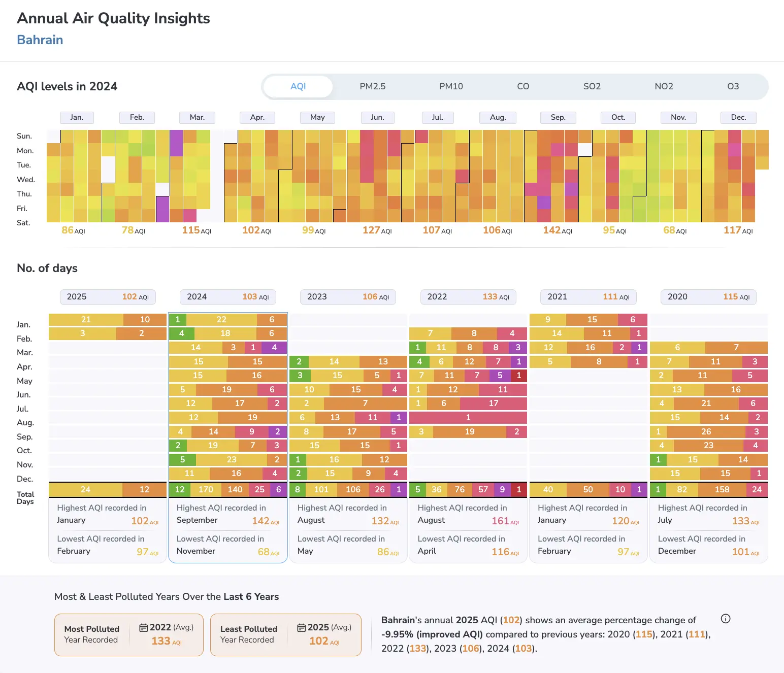Click the 2023 '86 AQI' lowest value
This screenshot has height=673, width=784.
[388, 552]
